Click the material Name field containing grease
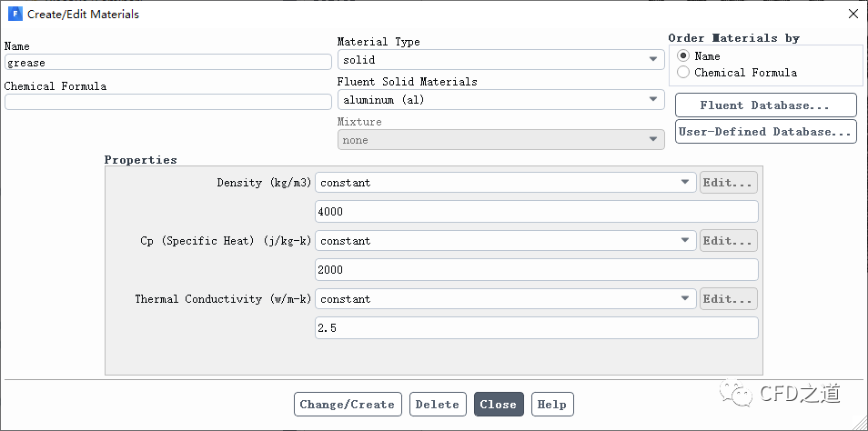The height and width of the screenshot is (431, 868). click(x=167, y=63)
